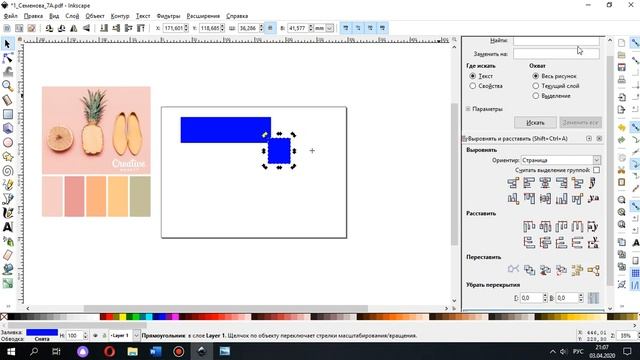Image resolution: width=640 pixels, height=360 pixels.
Task: Close the Выровнять и расставить panel
Action: pos(599,139)
